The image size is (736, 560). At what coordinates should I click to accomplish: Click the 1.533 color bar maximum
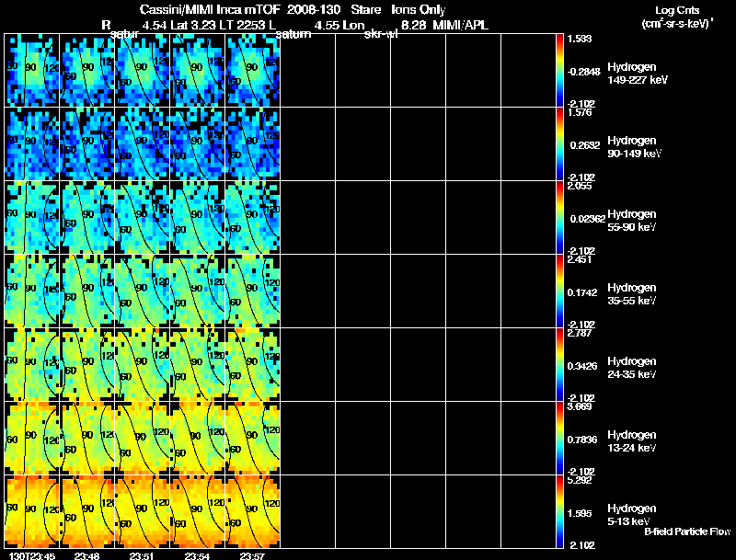tap(580, 39)
